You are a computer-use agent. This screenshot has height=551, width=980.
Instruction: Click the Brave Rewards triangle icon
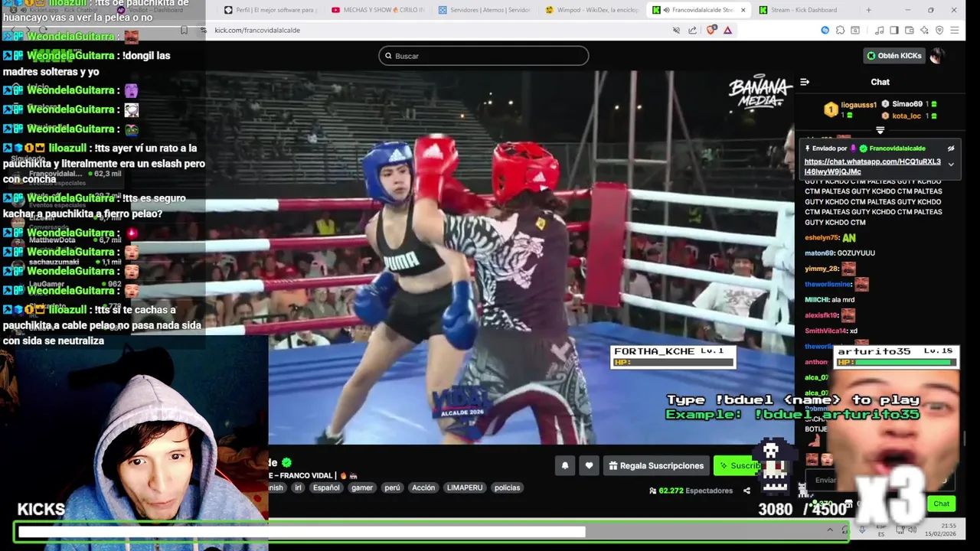pyautogui.click(x=727, y=30)
